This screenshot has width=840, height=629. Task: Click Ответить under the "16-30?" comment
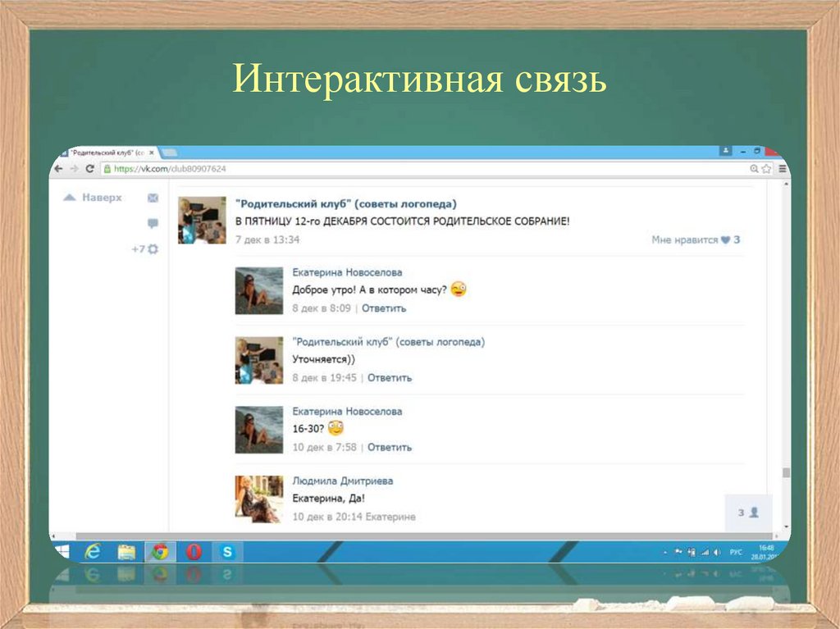pos(390,448)
